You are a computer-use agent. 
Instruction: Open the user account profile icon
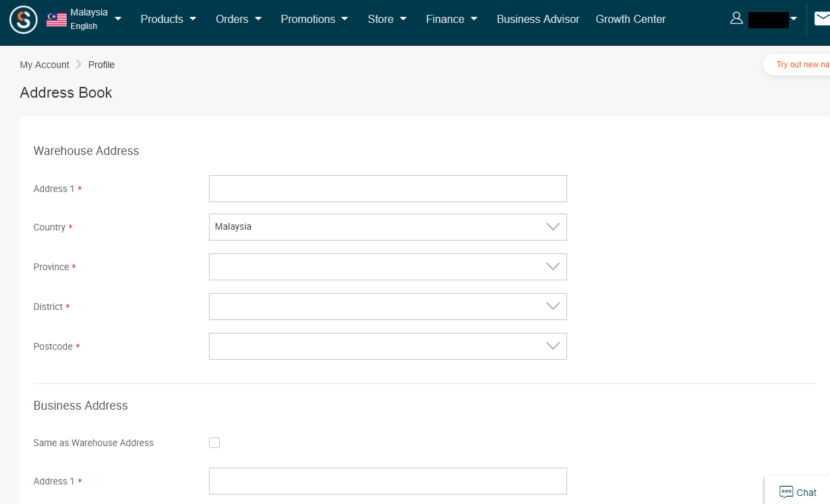(x=736, y=18)
